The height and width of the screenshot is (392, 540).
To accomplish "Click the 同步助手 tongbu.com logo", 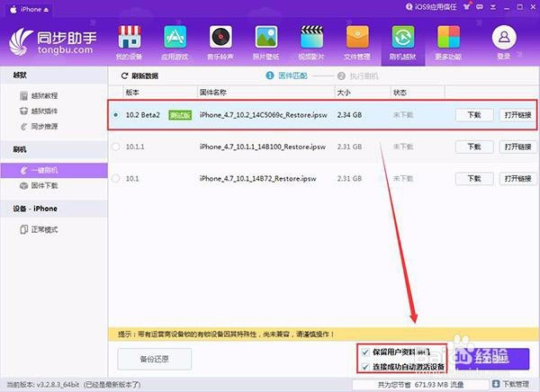I will [x=53, y=42].
